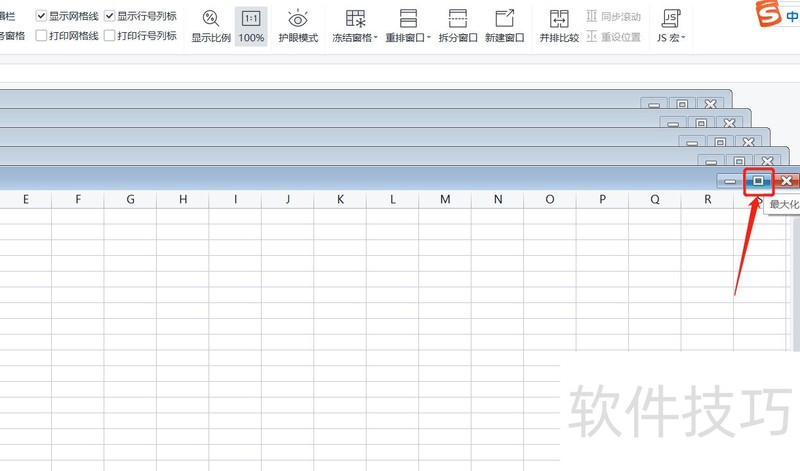The width and height of the screenshot is (800, 471).
Task: Open the Sogou input method icon
Action: tap(768, 13)
